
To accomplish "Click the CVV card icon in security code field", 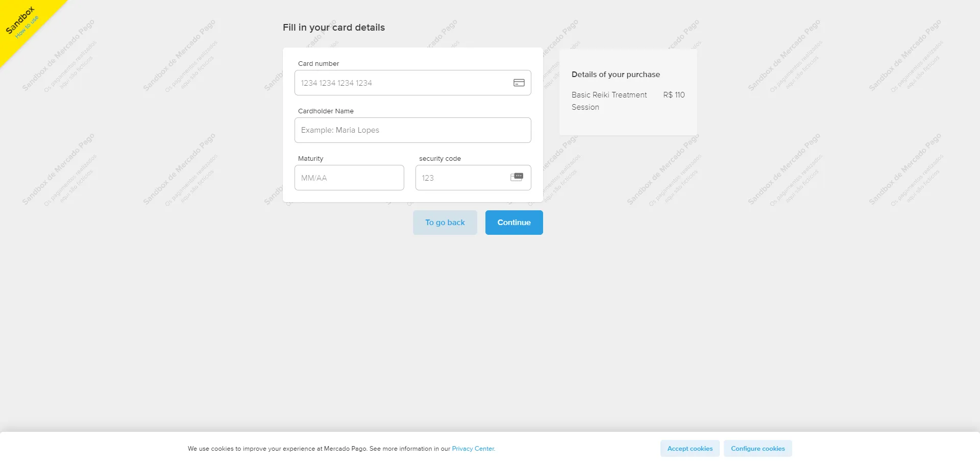I will (x=517, y=177).
